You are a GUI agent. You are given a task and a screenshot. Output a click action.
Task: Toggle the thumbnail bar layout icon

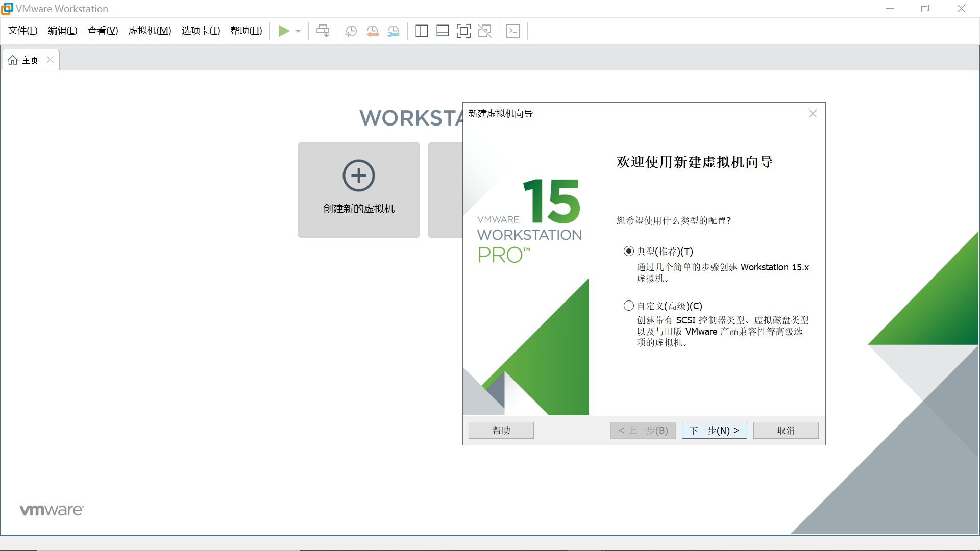(443, 31)
